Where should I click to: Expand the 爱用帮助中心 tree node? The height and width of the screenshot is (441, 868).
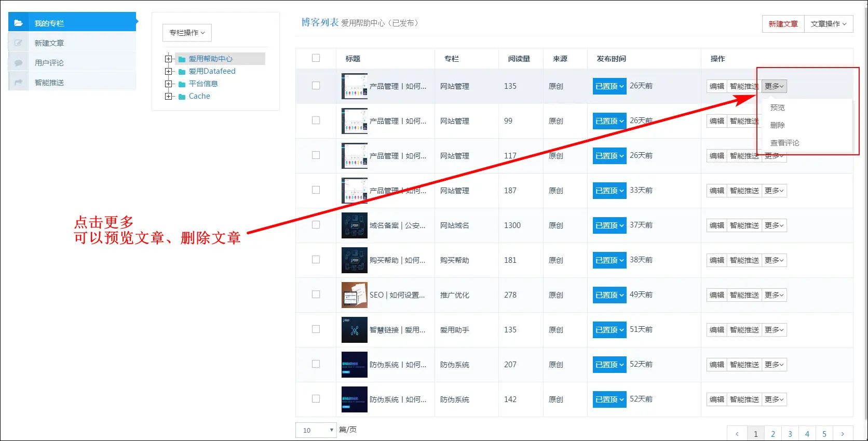(168, 59)
